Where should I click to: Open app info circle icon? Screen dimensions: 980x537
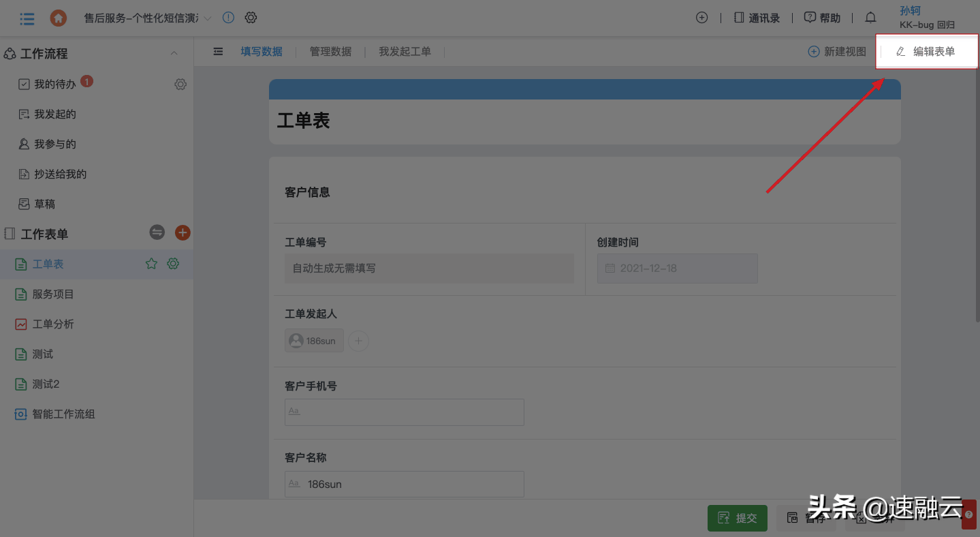pyautogui.click(x=228, y=18)
